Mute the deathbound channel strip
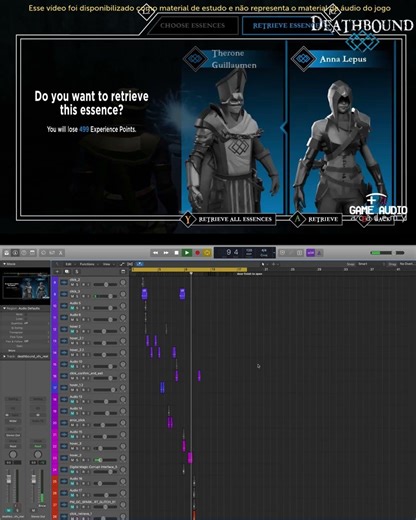The height and width of the screenshot is (520, 416). coord(9,510)
